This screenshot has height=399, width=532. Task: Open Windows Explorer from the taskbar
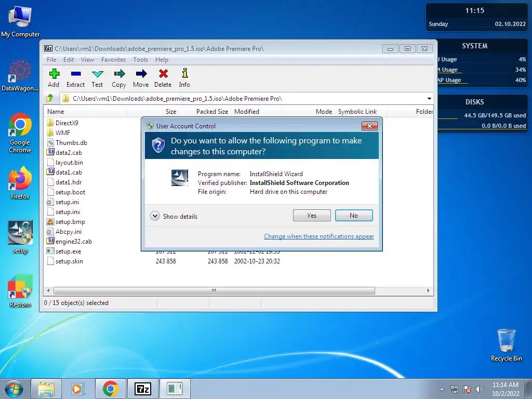(x=46, y=389)
